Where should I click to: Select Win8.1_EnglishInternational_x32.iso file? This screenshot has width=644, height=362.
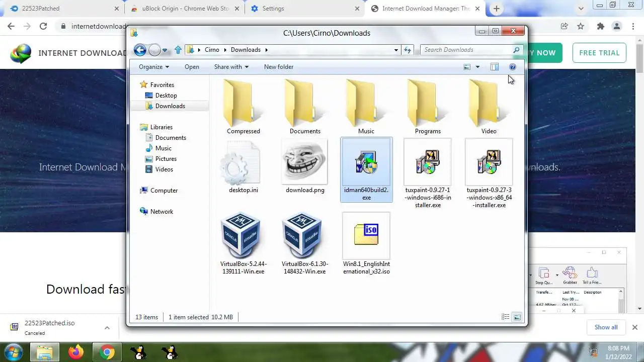[366, 244]
